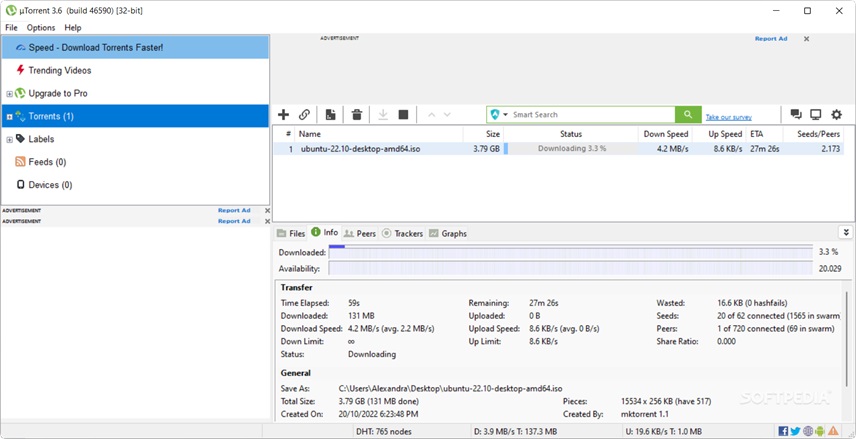Click the Devices phone icon

click(x=21, y=185)
